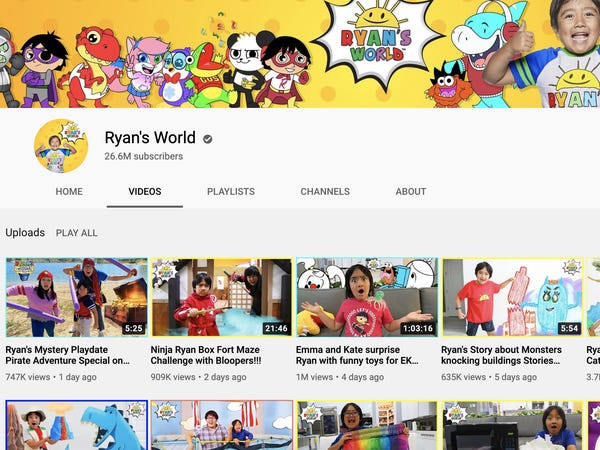Click the verified badge next to Ryan's World
Image resolution: width=600 pixels, height=450 pixels.
[x=208, y=139]
